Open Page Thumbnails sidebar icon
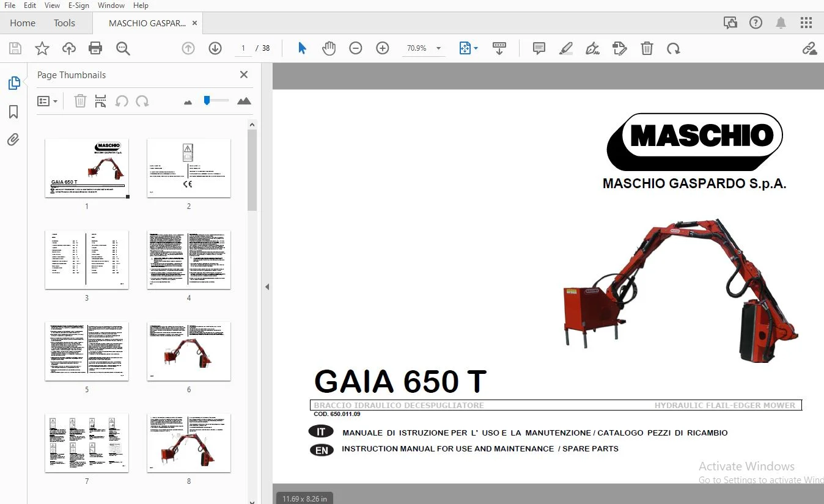 [13, 83]
